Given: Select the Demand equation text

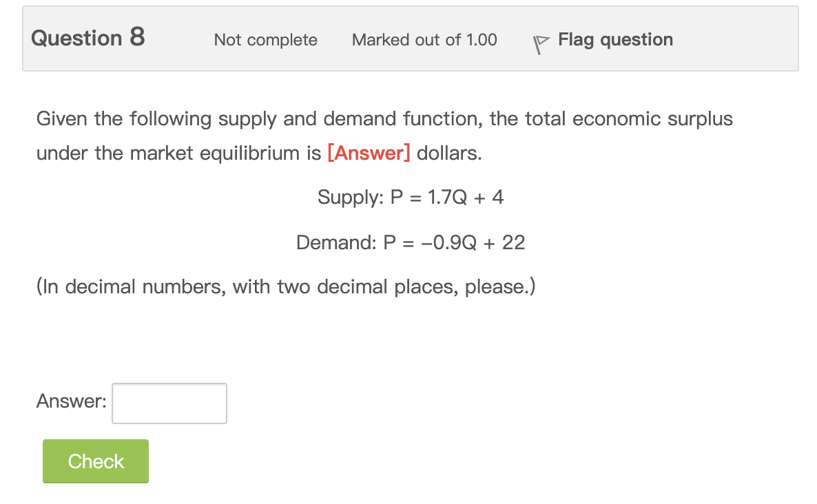Looking at the screenshot, I should (x=410, y=242).
